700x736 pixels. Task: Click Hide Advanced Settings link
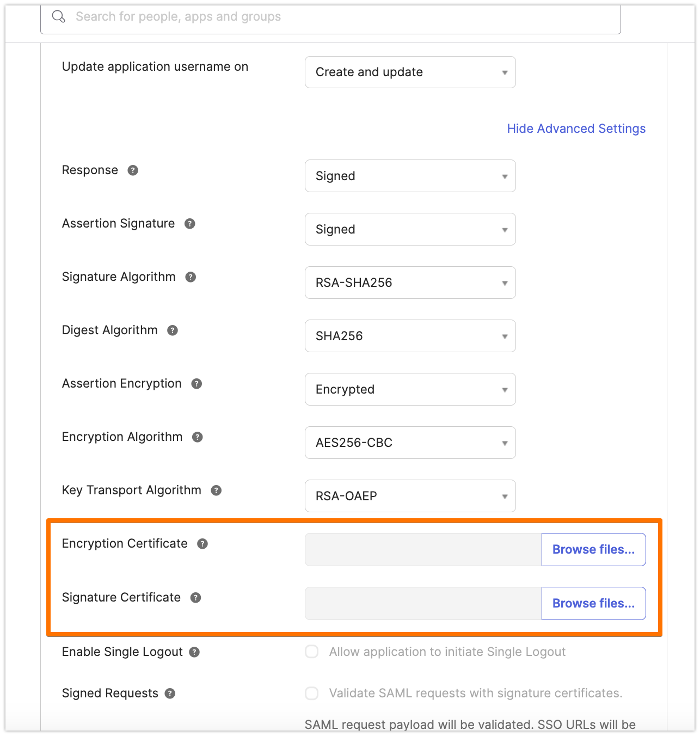pyautogui.click(x=576, y=129)
